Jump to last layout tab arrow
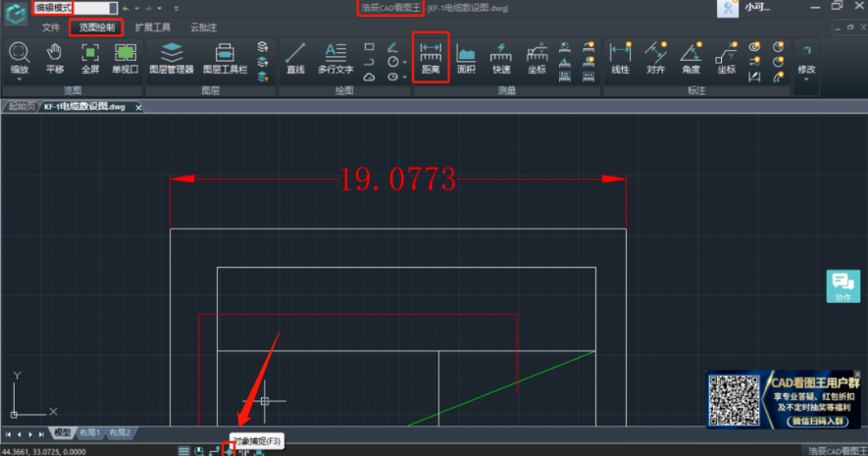Screen dimensions: 868x456 tap(41, 433)
